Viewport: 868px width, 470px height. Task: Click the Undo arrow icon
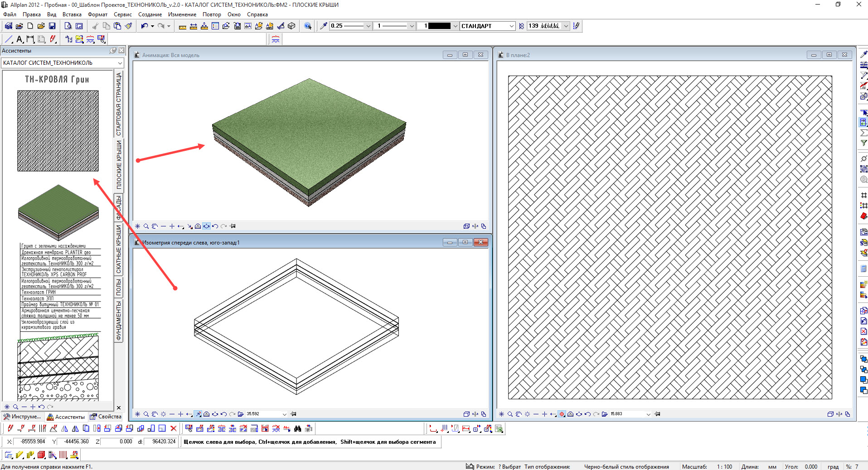click(144, 26)
